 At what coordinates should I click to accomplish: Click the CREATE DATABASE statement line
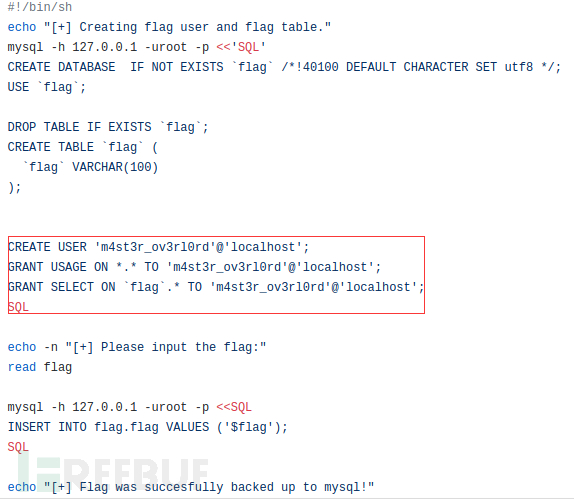[284, 67]
